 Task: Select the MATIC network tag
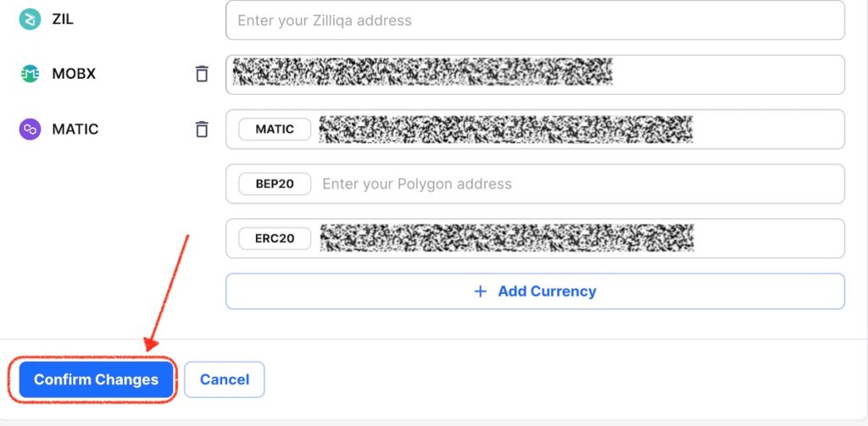coord(275,129)
